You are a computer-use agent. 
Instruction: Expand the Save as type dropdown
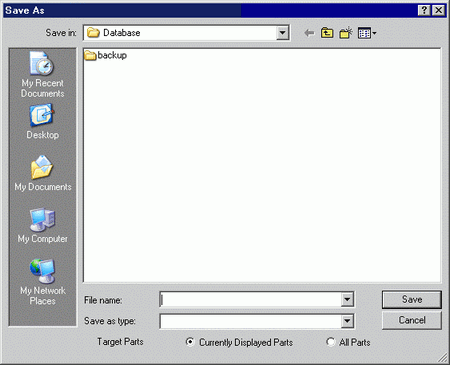tap(347, 321)
